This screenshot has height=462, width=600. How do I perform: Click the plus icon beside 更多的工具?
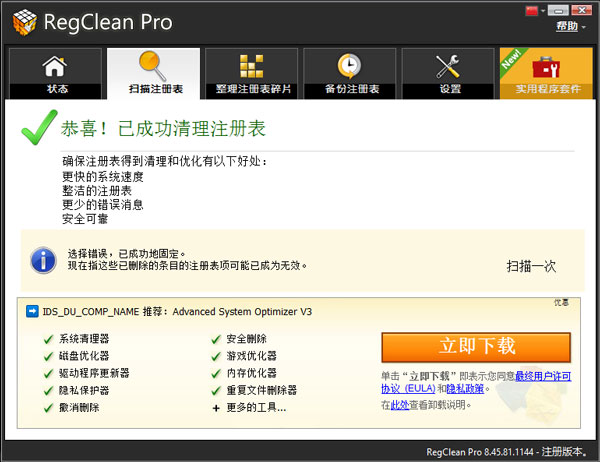click(216, 408)
